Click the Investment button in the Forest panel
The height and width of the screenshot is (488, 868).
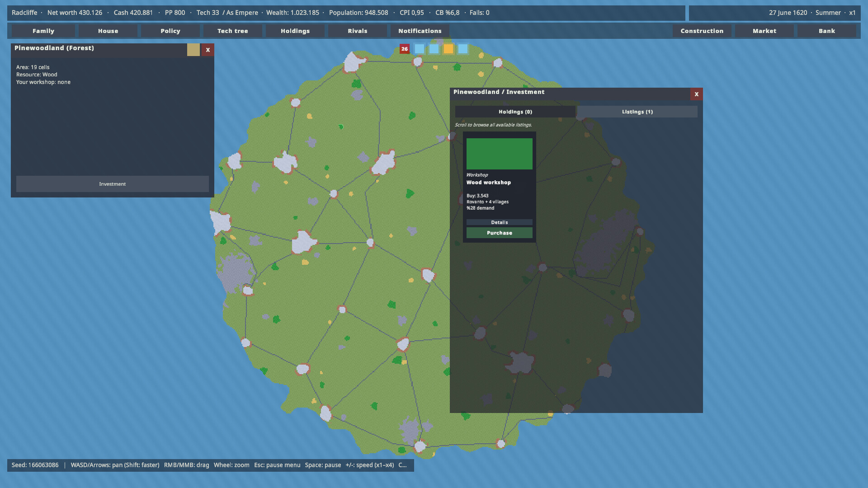click(x=113, y=184)
